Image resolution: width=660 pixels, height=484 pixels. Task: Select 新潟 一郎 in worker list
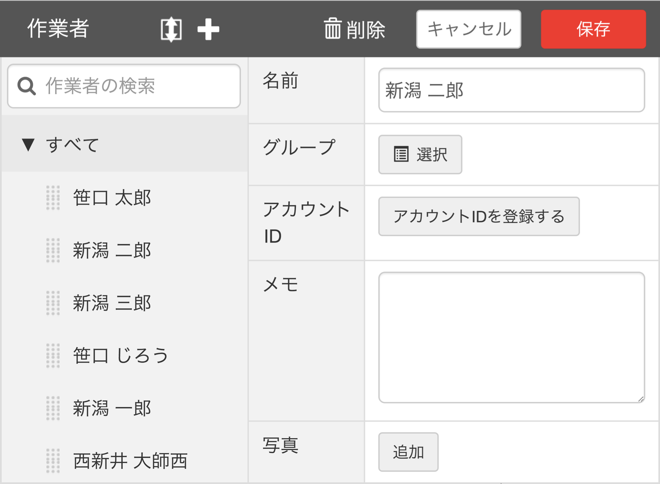[112, 408]
